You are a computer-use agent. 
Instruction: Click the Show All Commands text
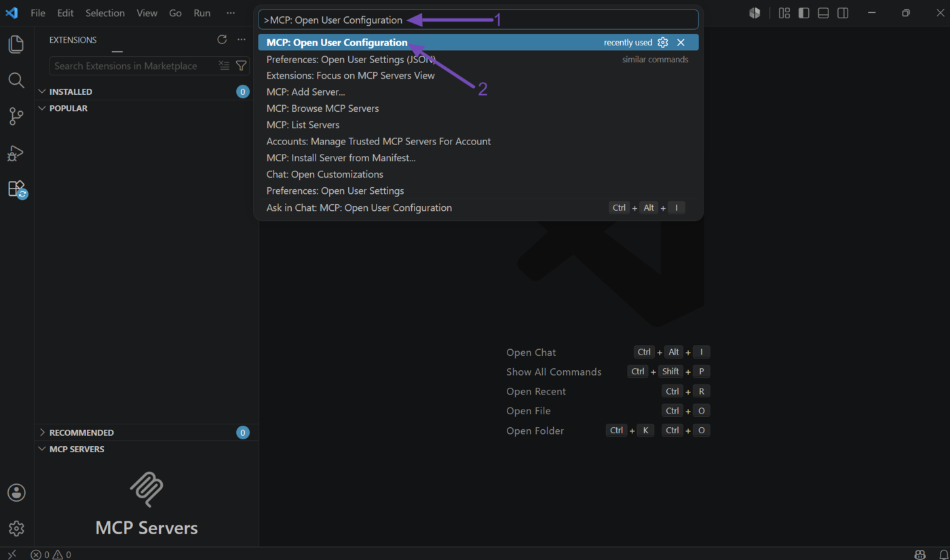554,372
